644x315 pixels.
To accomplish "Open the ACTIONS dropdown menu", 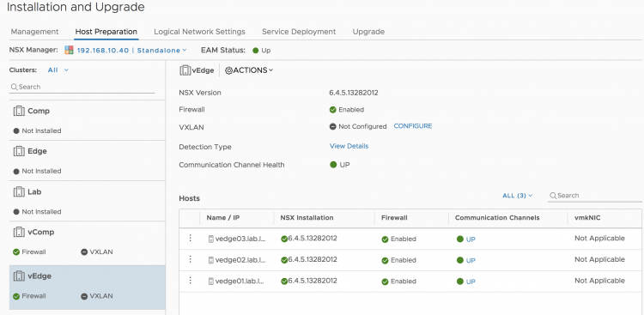I will pos(249,70).
